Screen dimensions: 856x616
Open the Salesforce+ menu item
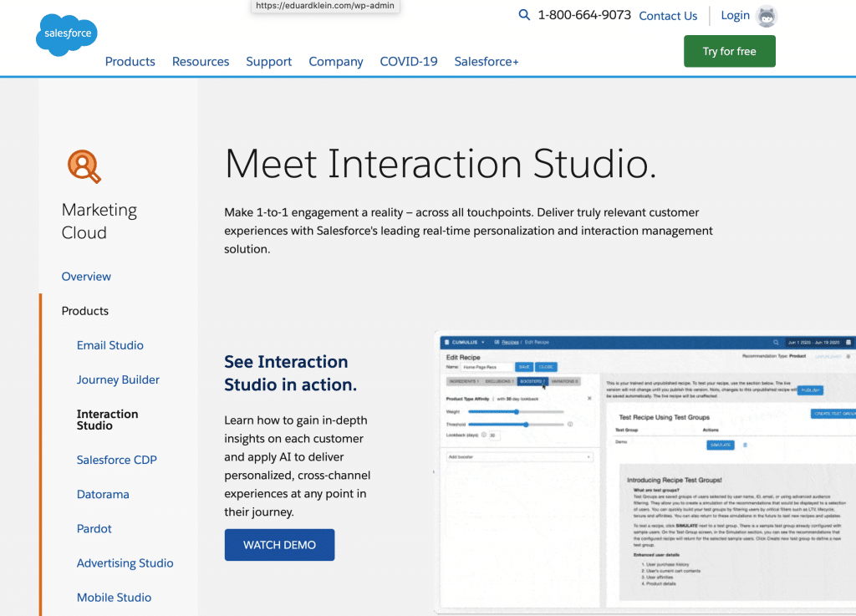click(x=487, y=62)
